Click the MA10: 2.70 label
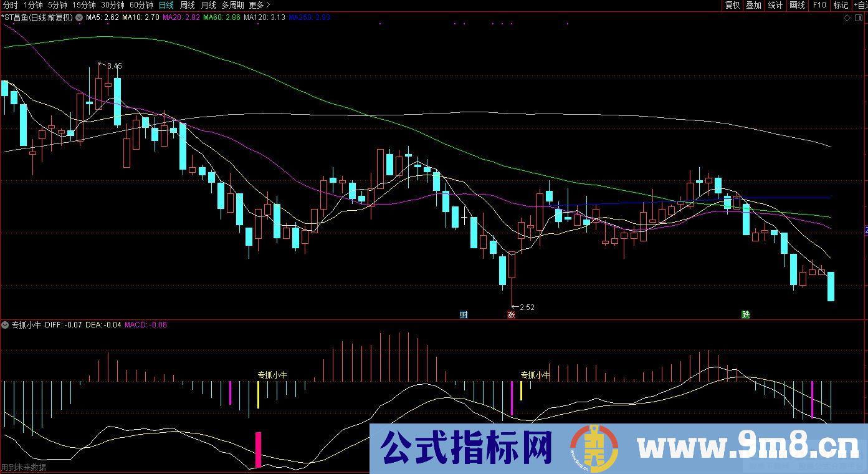This screenshot has height=474, width=868. coord(140,17)
